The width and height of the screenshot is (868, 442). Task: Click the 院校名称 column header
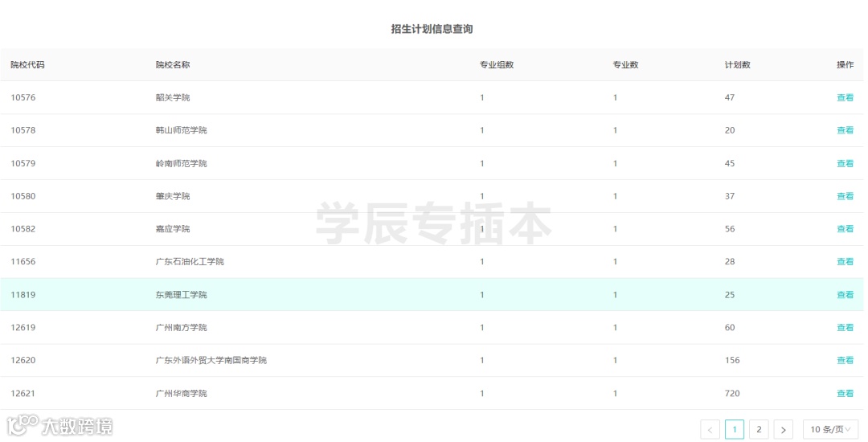pos(173,65)
